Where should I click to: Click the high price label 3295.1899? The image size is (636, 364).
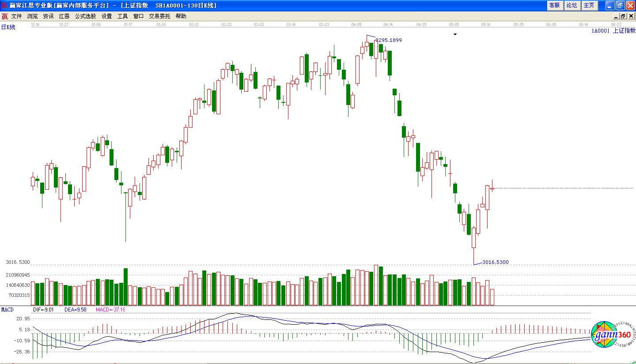point(389,40)
